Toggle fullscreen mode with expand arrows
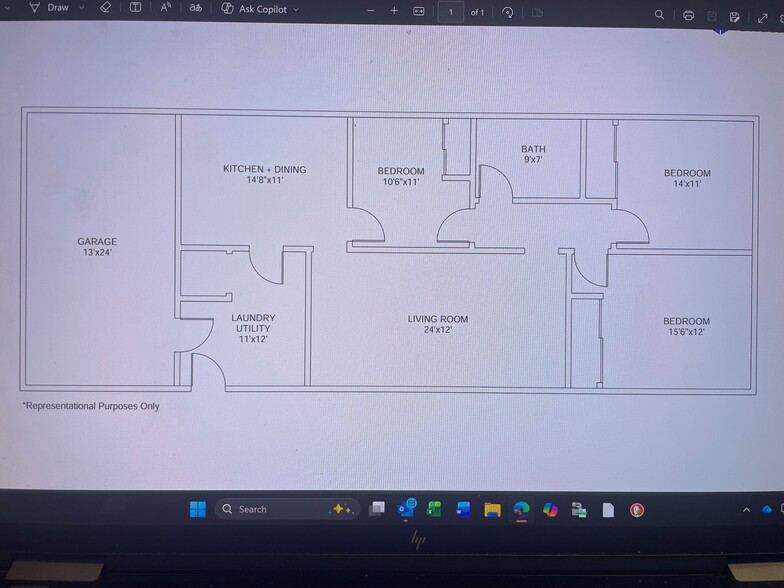 [x=764, y=17]
